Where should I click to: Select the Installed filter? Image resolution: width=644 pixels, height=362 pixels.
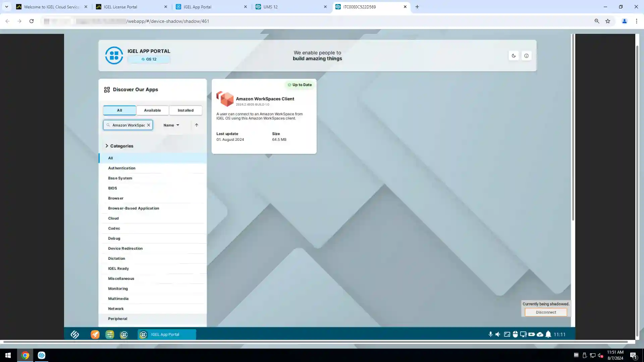[x=185, y=110]
